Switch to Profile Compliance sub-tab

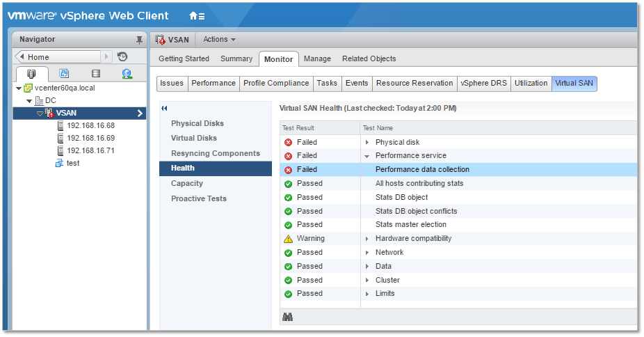(276, 84)
